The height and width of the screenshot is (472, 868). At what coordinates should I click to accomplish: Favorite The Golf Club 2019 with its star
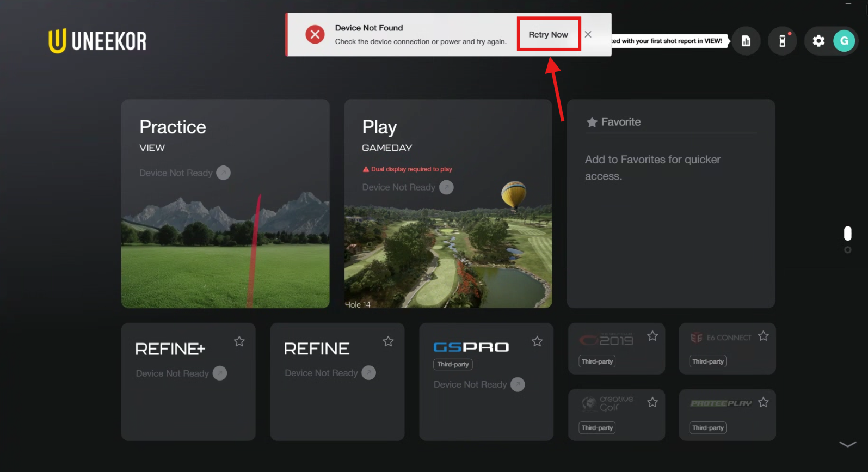pos(652,336)
